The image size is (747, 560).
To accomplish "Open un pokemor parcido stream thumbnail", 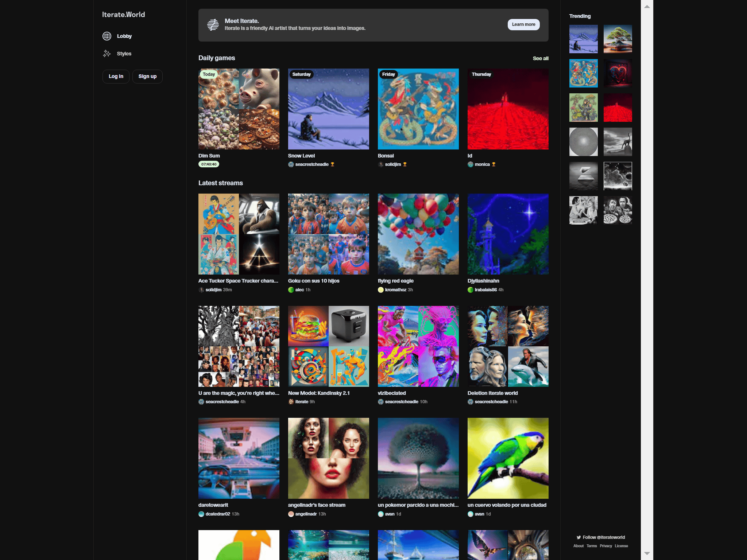I will coord(418,458).
